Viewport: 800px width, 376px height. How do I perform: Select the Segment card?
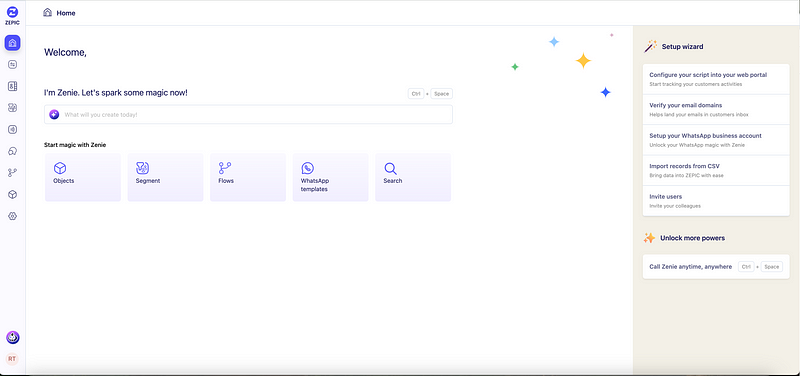(x=165, y=177)
